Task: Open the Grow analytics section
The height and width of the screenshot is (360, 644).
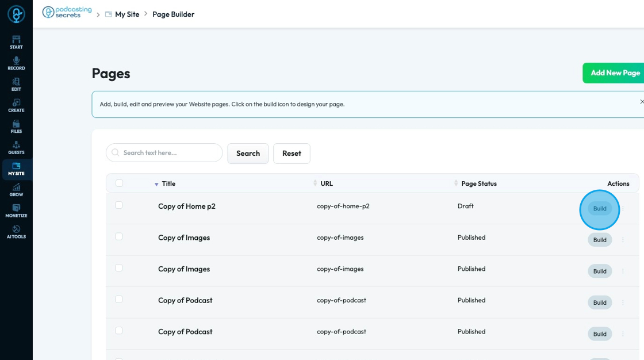Action: click(16, 190)
